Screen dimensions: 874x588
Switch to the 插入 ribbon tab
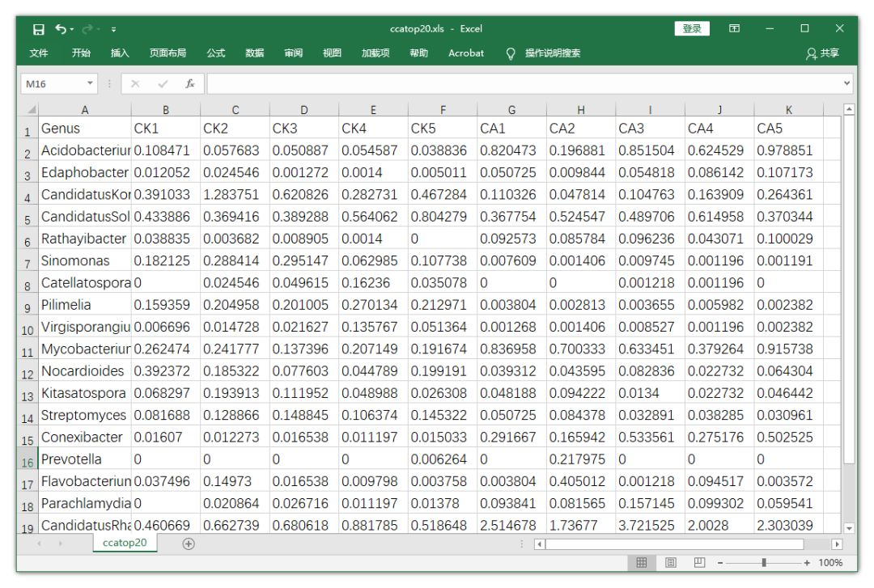[x=120, y=53]
